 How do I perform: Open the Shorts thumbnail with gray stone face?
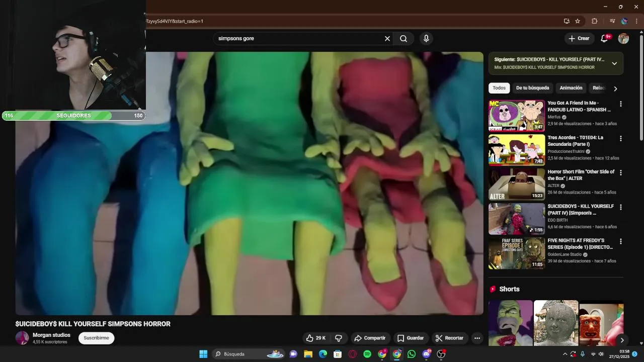click(556, 323)
